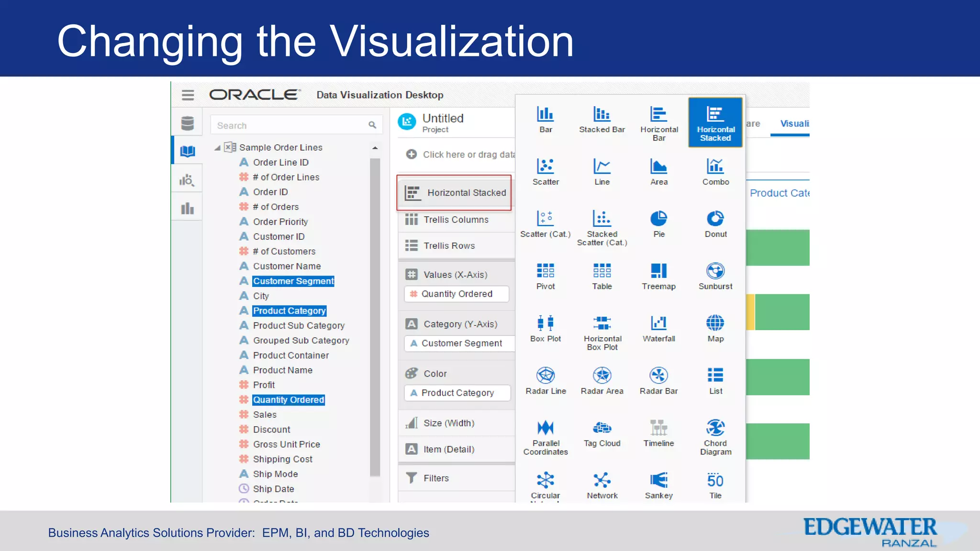This screenshot has width=980, height=551.
Task: Select the Product Sub Category attribute
Action: (299, 325)
